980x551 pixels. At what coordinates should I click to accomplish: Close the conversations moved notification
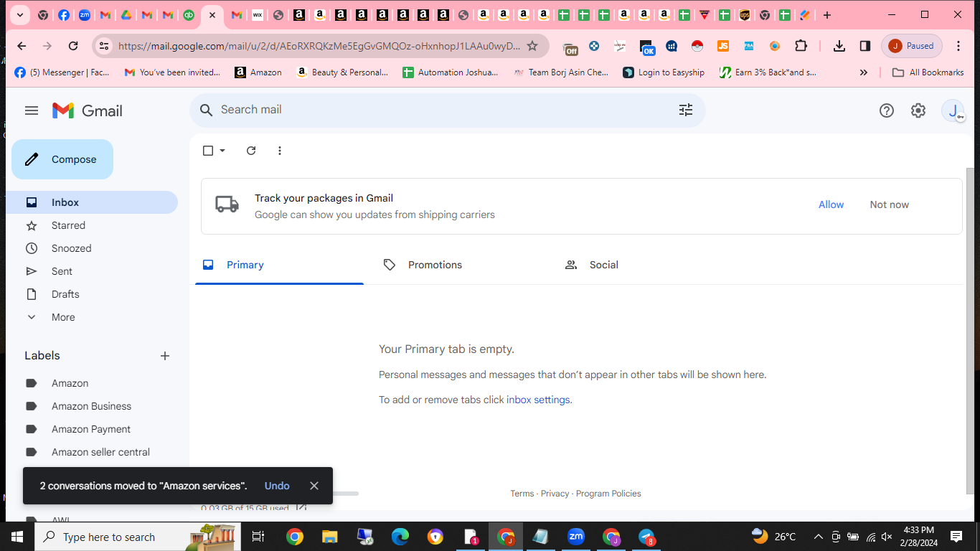[314, 486]
